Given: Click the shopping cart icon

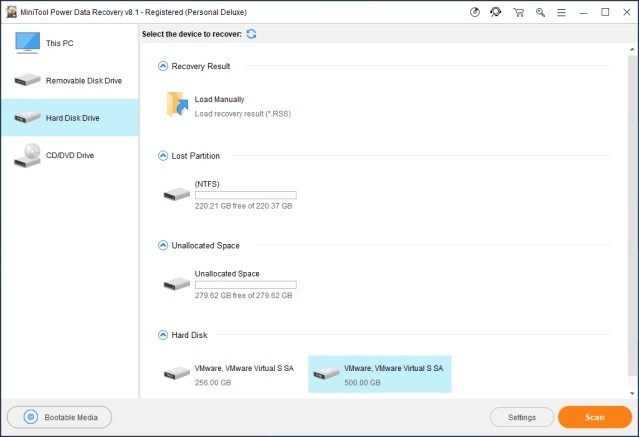Looking at the screenshot, I should 518,13.
